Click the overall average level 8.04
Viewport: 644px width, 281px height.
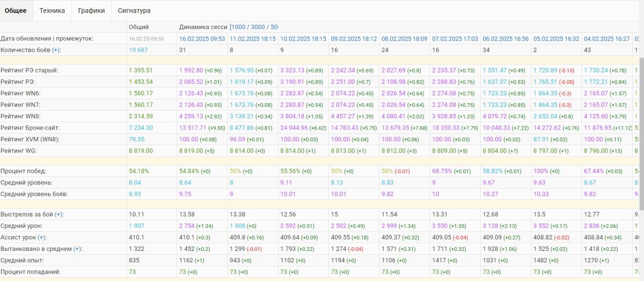(135, 183)
